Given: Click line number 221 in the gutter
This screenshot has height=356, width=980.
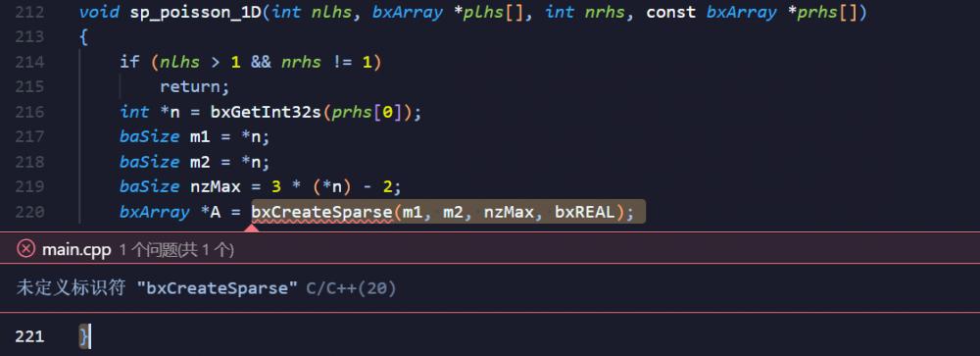Looking at the screenshot, I should (x=28, y=336).
